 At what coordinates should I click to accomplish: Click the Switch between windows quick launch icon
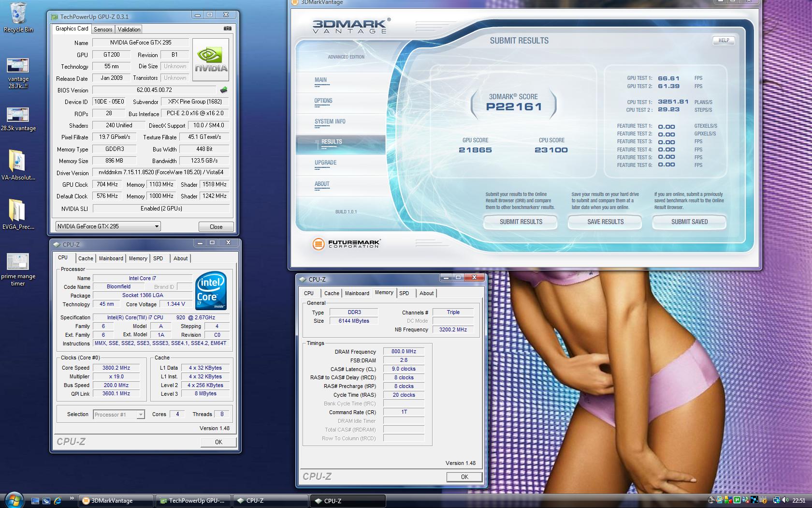[x=46, y=501]
